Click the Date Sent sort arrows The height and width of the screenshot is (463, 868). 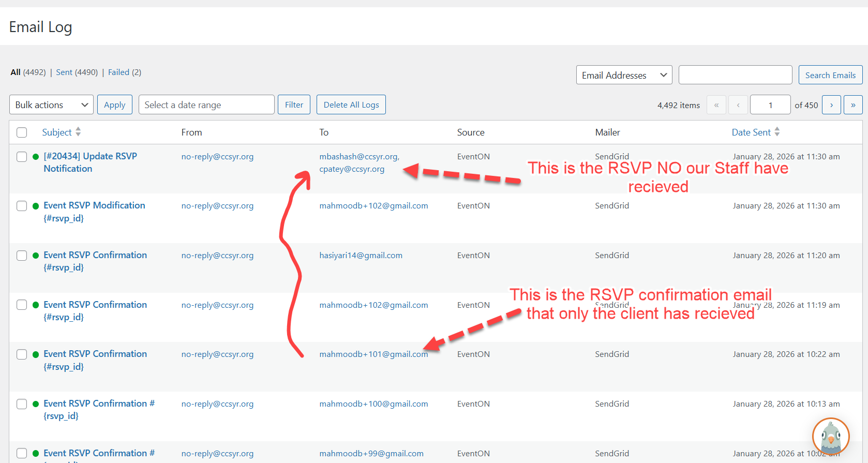click(777, 132)
